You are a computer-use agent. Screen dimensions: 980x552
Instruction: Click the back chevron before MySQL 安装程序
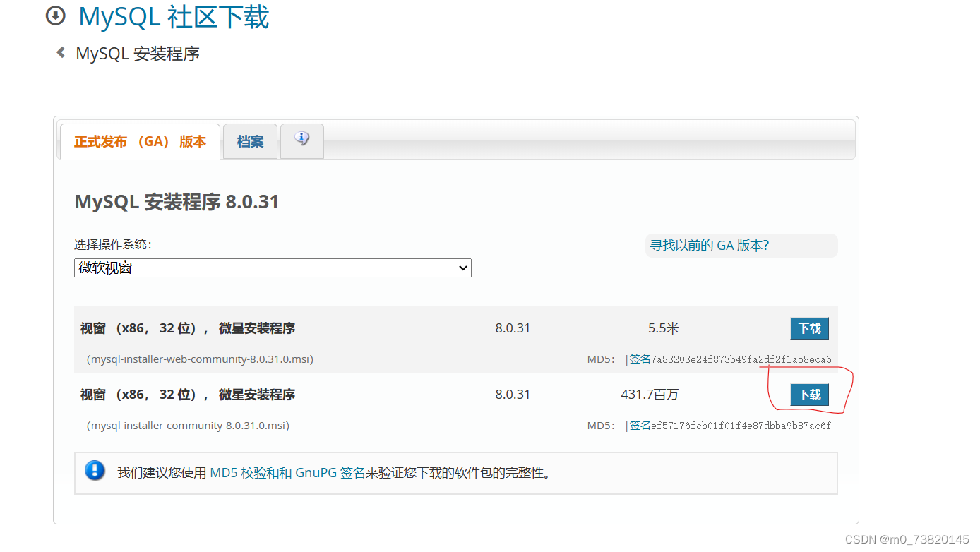[x=61, y=53]
